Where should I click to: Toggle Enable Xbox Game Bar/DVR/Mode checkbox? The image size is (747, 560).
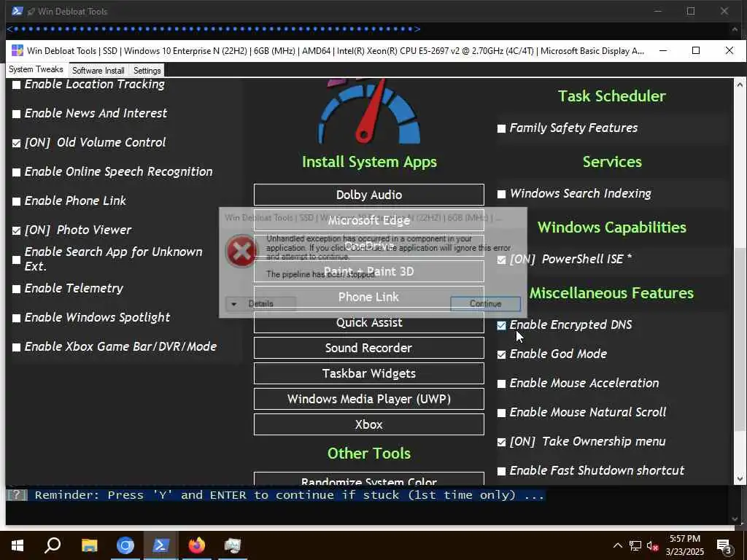click(x=16, y=347)
